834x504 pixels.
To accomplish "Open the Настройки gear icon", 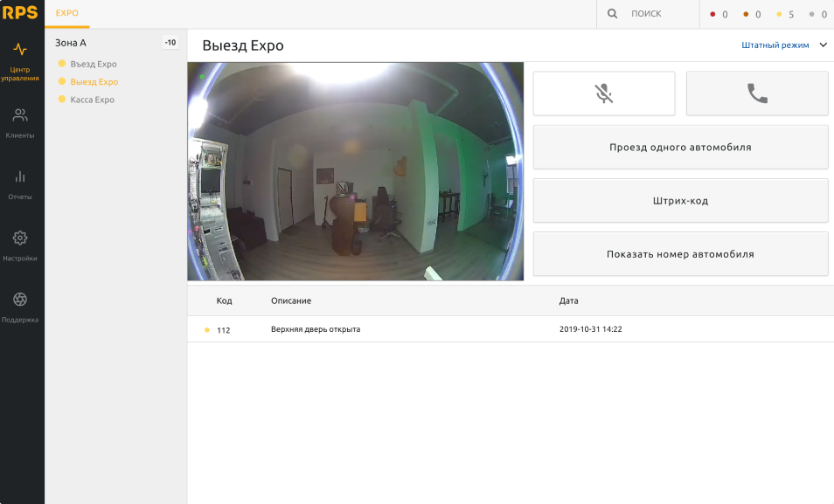I will [x=21, y=245].
